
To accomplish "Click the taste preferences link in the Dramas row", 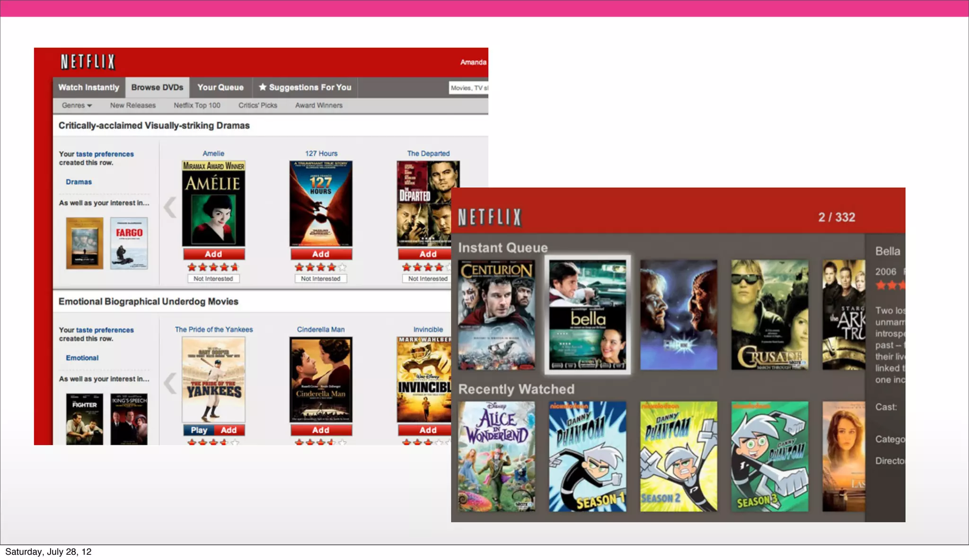I will (x=105, y=154).
